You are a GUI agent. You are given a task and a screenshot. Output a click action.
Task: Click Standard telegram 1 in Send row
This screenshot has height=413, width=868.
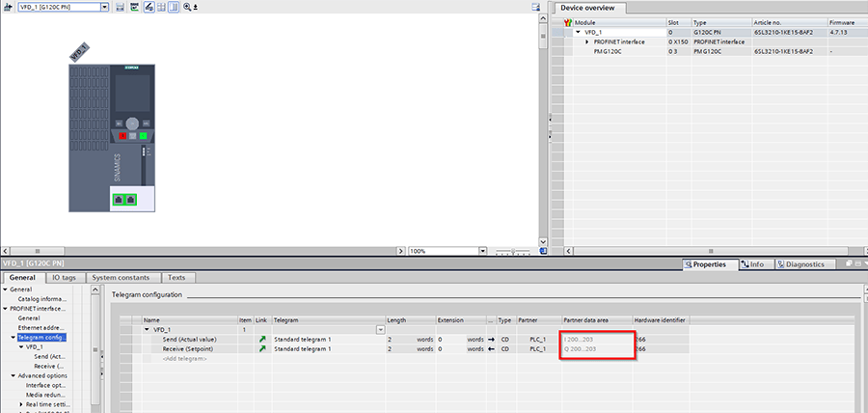[303, 339]
